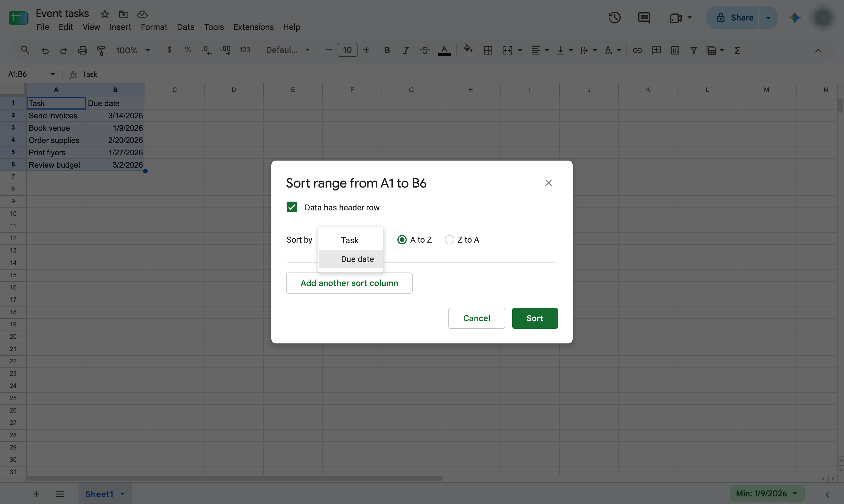Viewport: 844px width, 504px height.
Task: Open the Data menu
Action: [186, 27]
